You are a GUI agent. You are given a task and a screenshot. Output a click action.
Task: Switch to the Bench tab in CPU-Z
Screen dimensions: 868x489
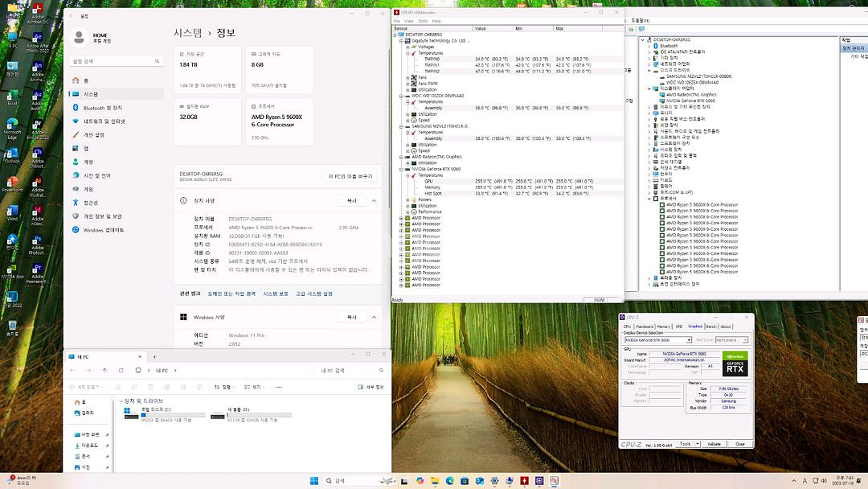click(711, 327)
